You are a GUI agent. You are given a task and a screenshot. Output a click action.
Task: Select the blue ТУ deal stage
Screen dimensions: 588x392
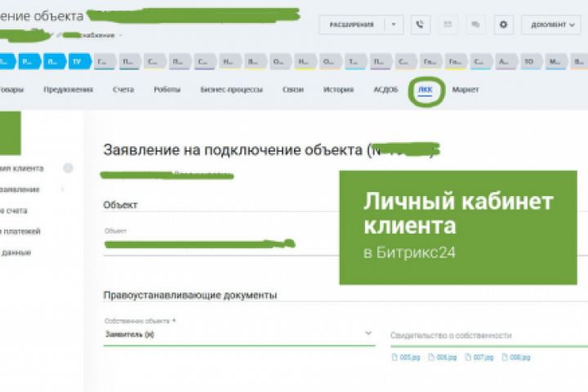click(79, 61)
